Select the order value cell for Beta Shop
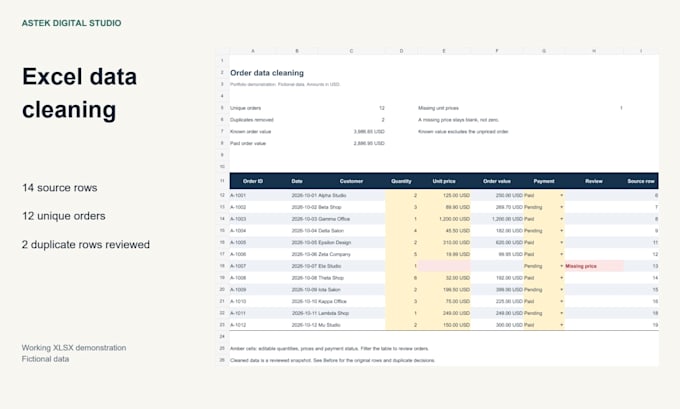 [497, 207]
